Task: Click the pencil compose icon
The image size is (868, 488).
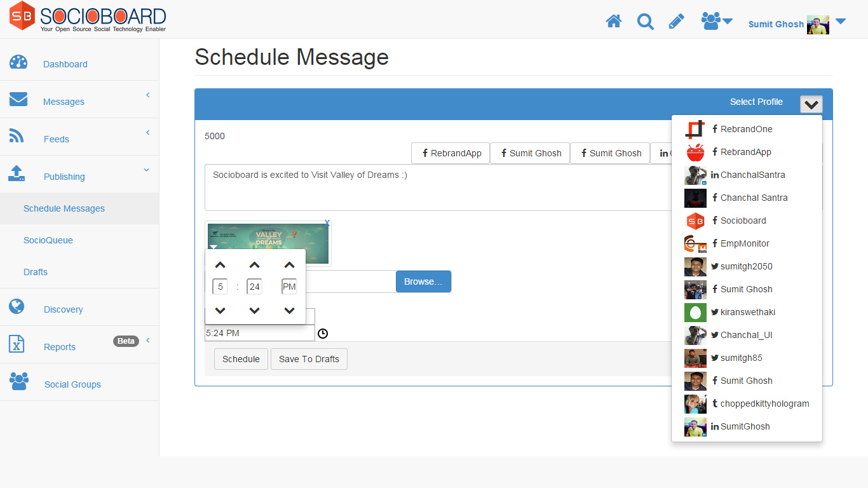Action: pyautogui.click(x=677, y=22)
